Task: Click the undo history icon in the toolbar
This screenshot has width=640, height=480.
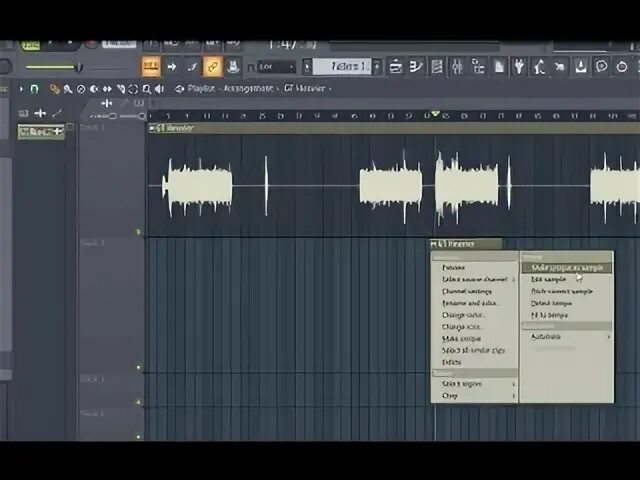Action: click(560, 66)
